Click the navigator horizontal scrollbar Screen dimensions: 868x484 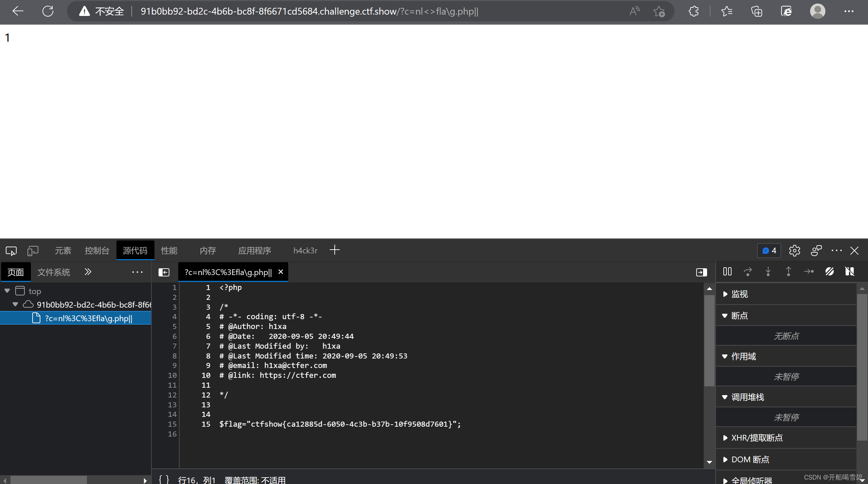point(49,480)
